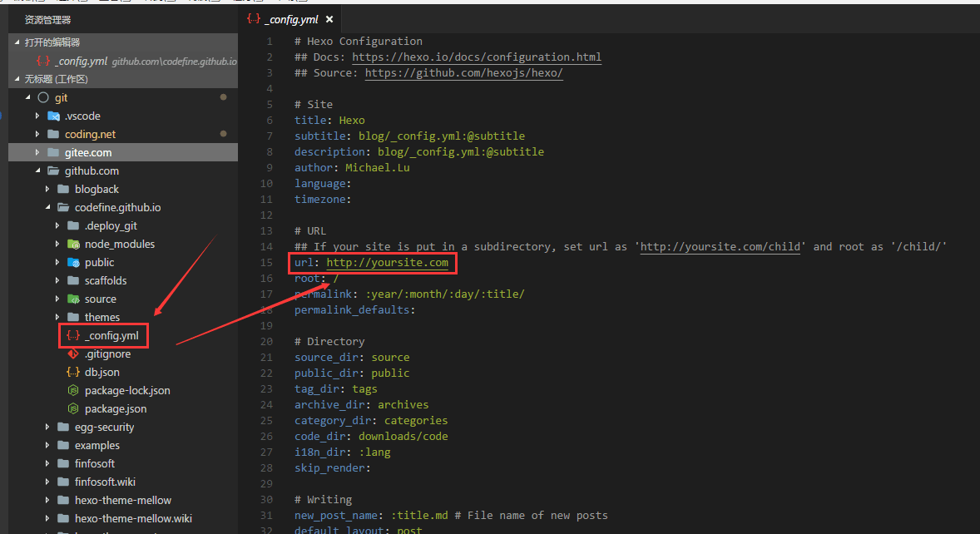Click the .vscode folder icon
980x534 pixels.
tap(54, 116)
